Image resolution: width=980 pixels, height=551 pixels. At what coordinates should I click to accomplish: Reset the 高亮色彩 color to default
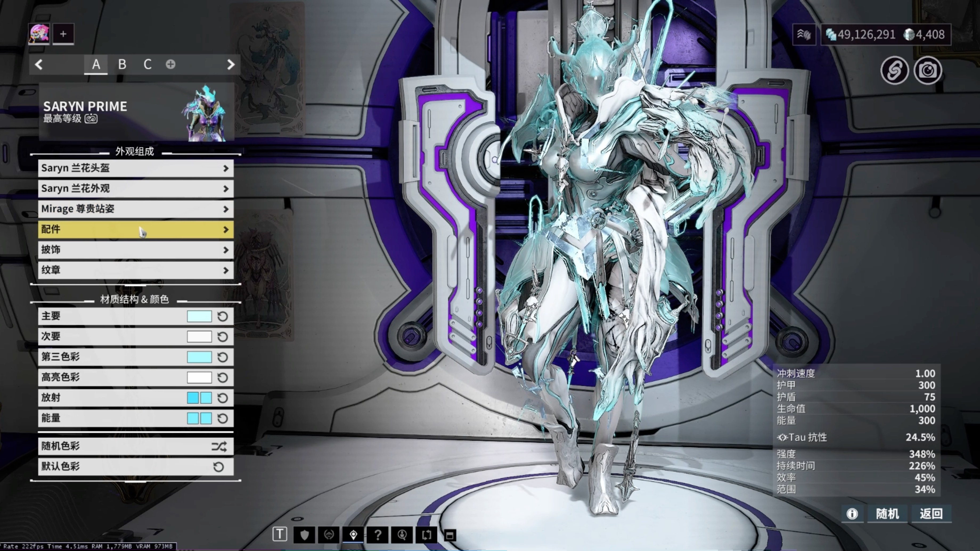pyautogui.click(x=223, y=378)
